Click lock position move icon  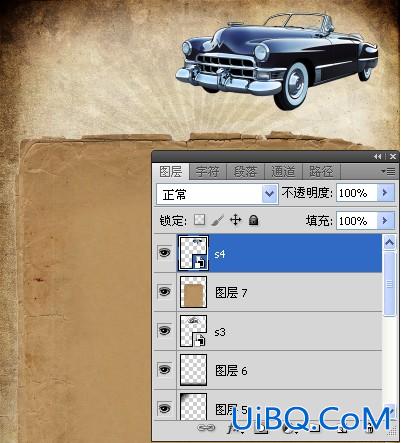click(236, 220)
